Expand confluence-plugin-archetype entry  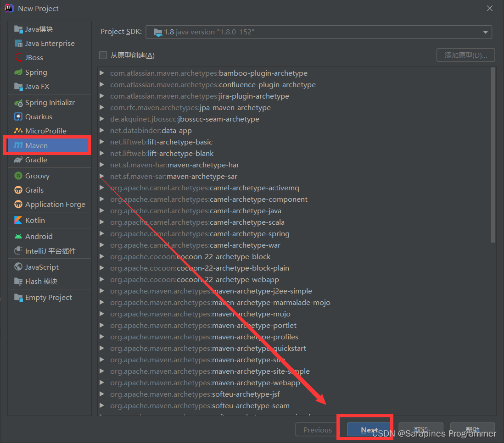102,84
